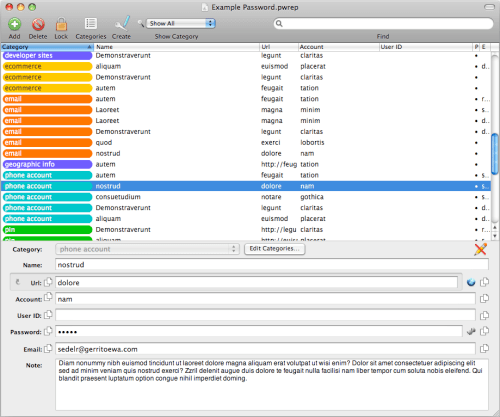Click the Add toolbar icon

(14, 24)
